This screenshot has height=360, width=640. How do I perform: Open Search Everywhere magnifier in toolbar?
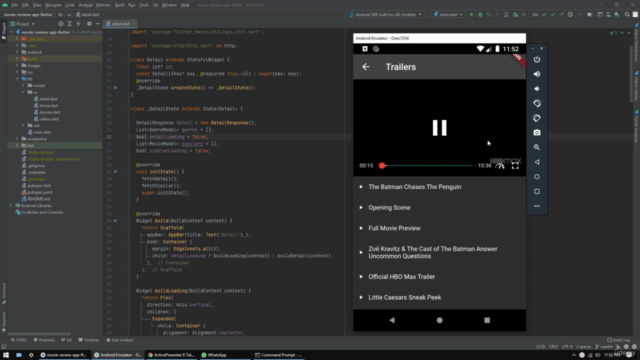click(x=627, y=15)
